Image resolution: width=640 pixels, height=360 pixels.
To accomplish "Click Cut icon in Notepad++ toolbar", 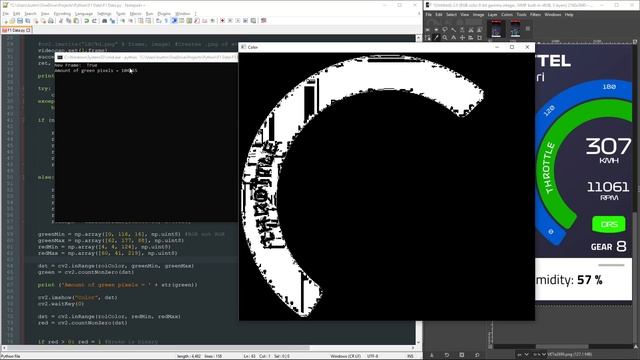I will pyautogui.click(x=60, y=21).
